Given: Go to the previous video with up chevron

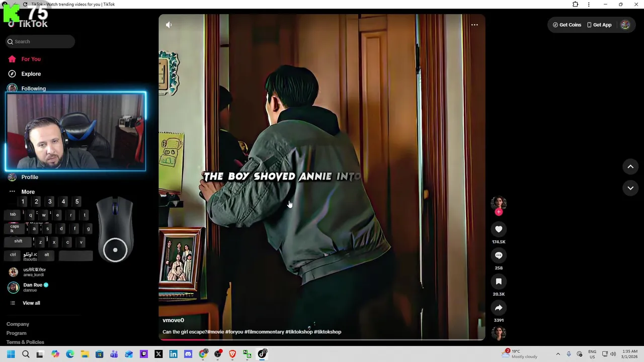Looking at the screenshot, I should (x=630, y=166).
